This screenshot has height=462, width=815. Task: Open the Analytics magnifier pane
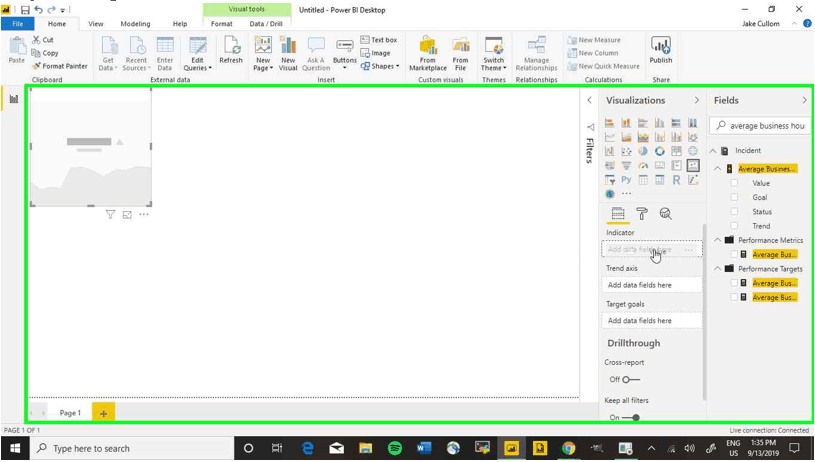[666, 214]
